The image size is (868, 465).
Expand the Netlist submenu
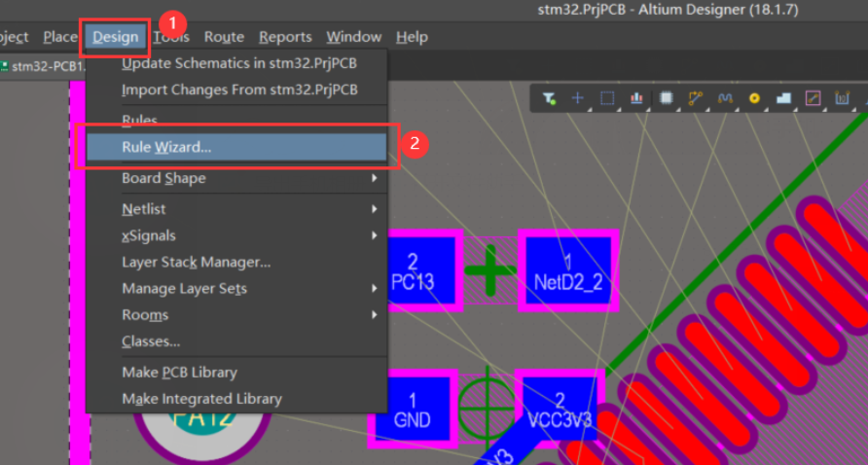[x=236, y=209]
